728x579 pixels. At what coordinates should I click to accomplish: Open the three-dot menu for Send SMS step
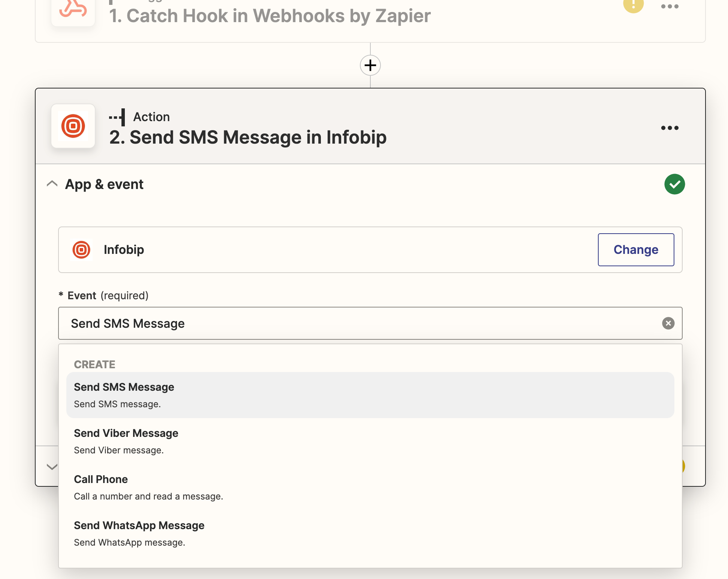pos(670,128)
